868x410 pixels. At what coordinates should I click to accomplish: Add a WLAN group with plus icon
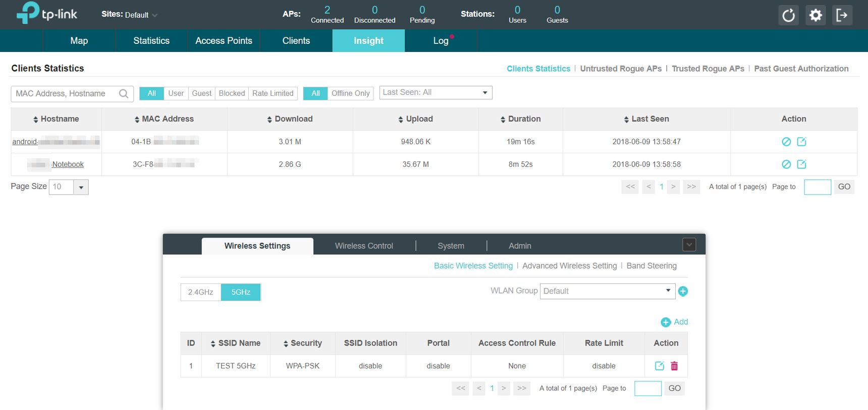pos(683,291)
